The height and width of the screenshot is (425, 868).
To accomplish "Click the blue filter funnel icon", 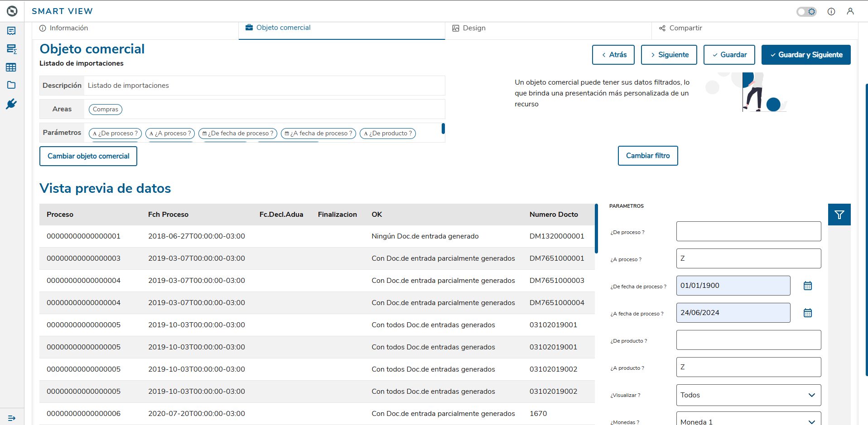I will click(839, 215).
